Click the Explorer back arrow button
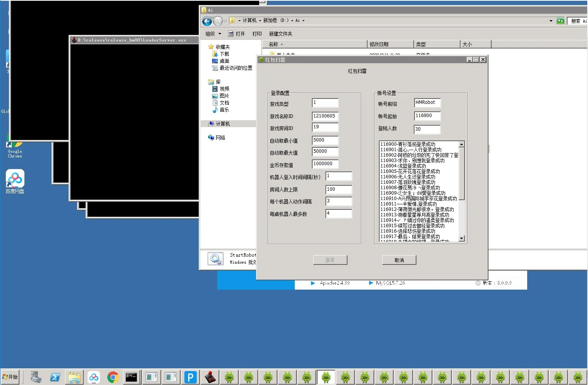The image size is (588, 385). pyautogui.click(x=207, y=21)
